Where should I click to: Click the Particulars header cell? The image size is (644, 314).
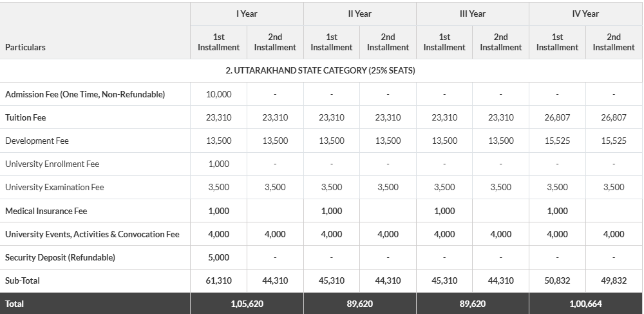(26, 47)
